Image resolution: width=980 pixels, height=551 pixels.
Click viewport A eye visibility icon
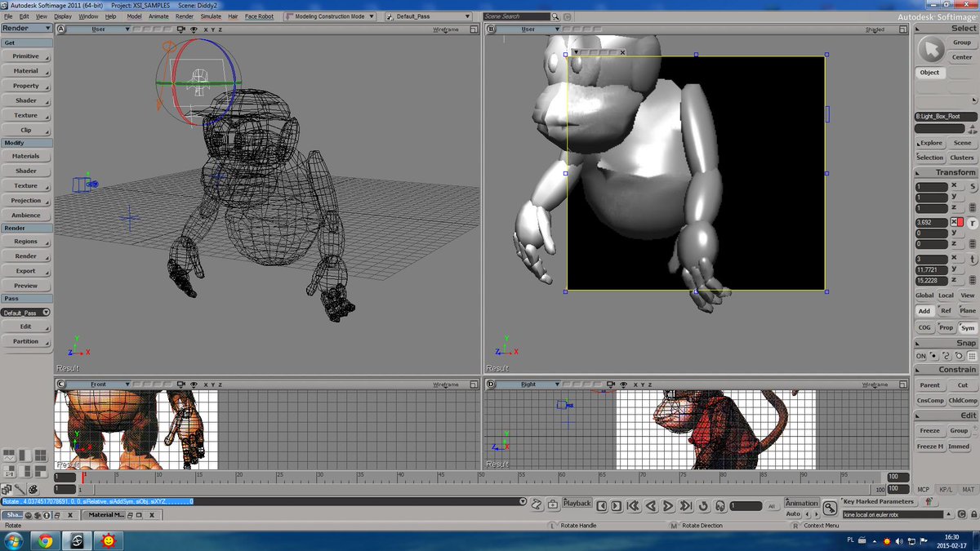(x=194, y=29)
